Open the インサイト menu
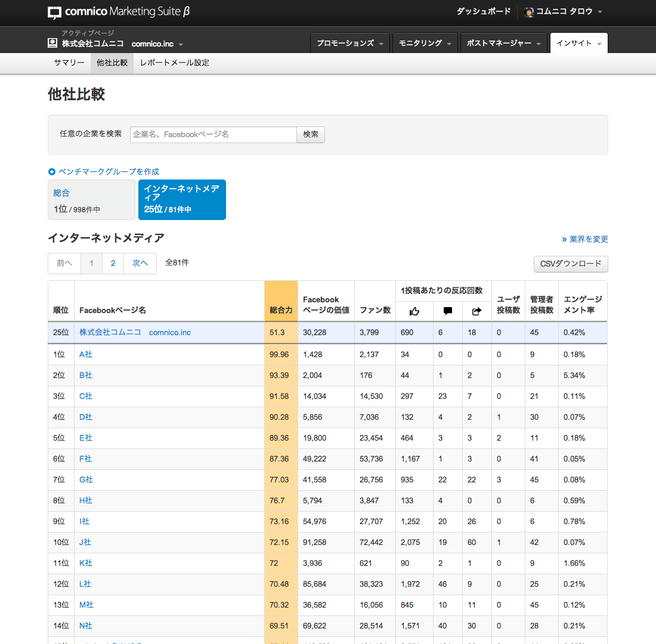This screenshot has width=656, height=644. [x=578, y=43]
